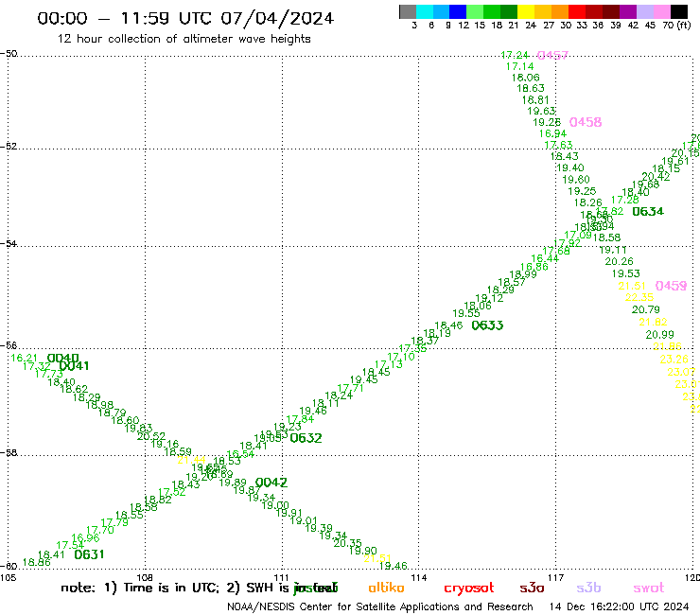Click the yellow wave height 21.44

(191, 460)
